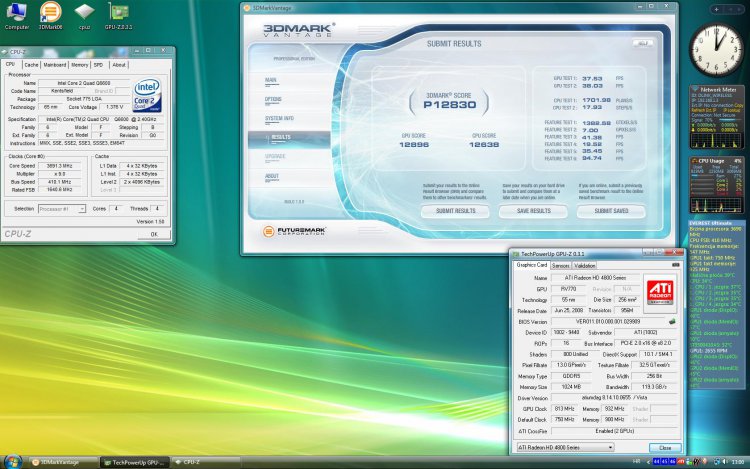The width and height of the screenshot is (750, 469).
Task: Click the ATI CrossFire Enabled field
Action: click(x=615, y=431)
